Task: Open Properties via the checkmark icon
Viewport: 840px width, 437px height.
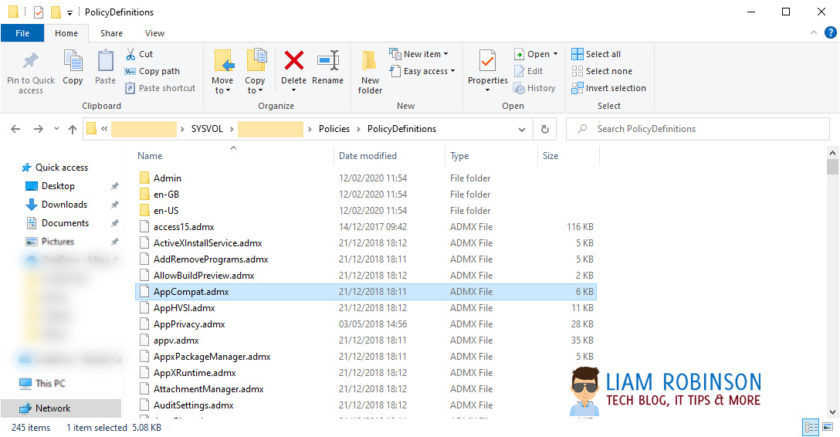Action: pyautogui.click(x=487, y=61)
